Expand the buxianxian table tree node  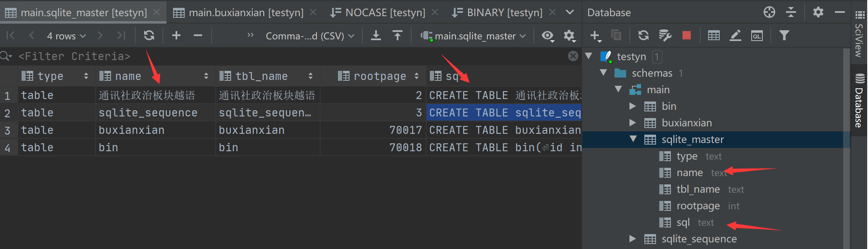click(632, 123)
